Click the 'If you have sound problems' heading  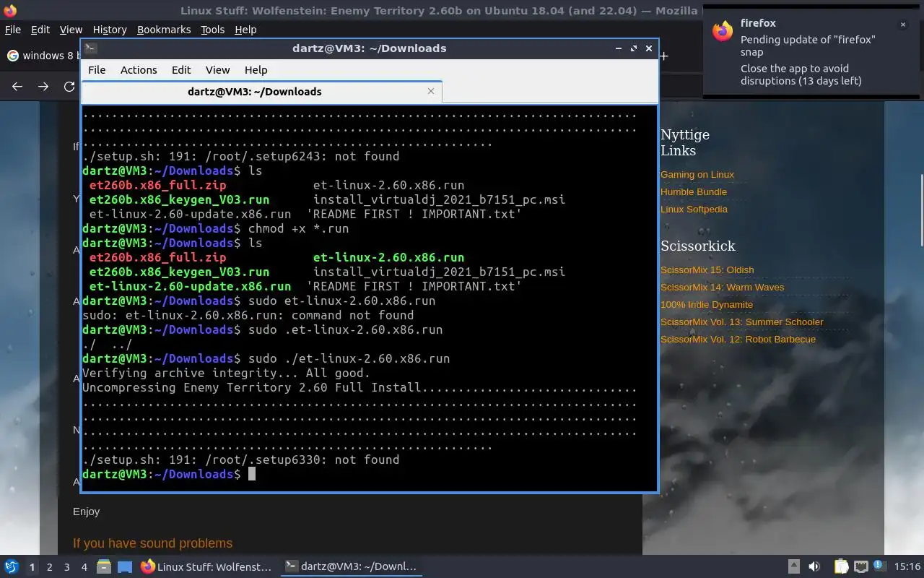(152, 543)
